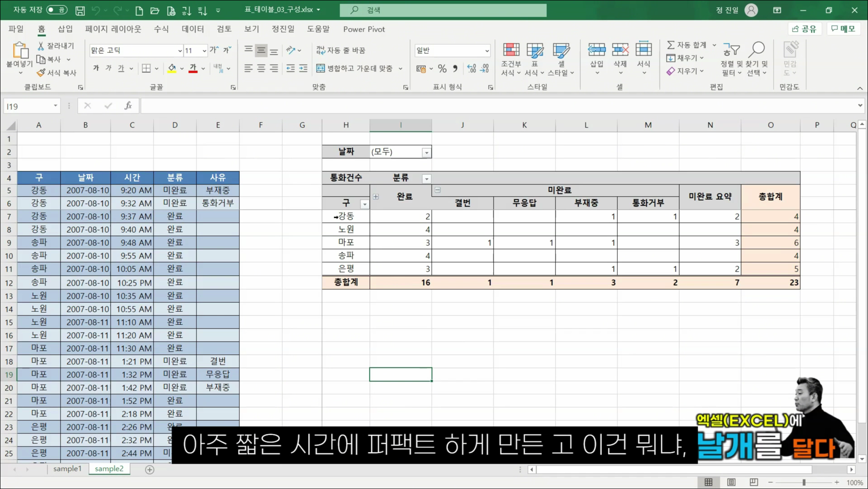Open Find & Select (찾기 및 선택)
Image resolution: width=868 pixels, height=489 pixels.
point(757,59)
